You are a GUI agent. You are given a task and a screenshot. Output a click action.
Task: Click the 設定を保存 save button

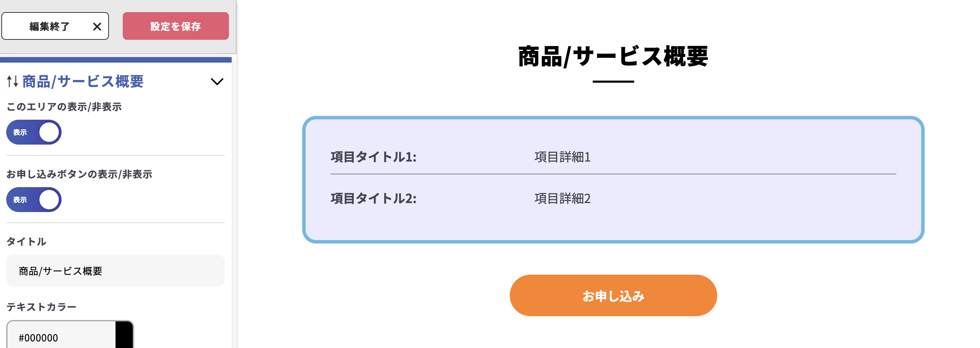pyautogui.click(x=175, y=26)
